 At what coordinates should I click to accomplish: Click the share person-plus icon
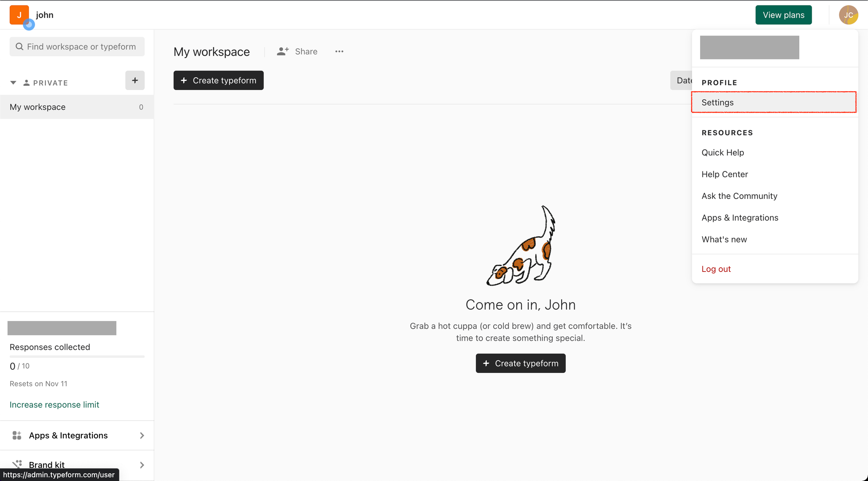point(283,51)
